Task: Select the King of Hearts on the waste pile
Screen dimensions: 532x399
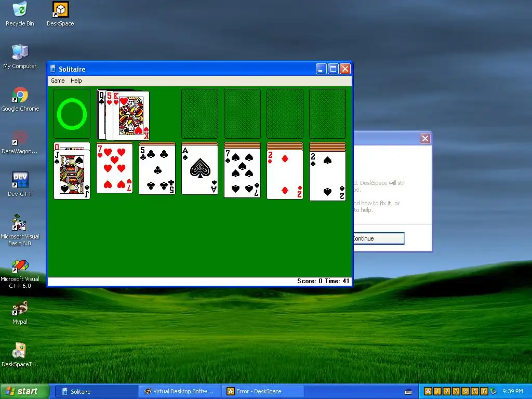Action: 131,116
